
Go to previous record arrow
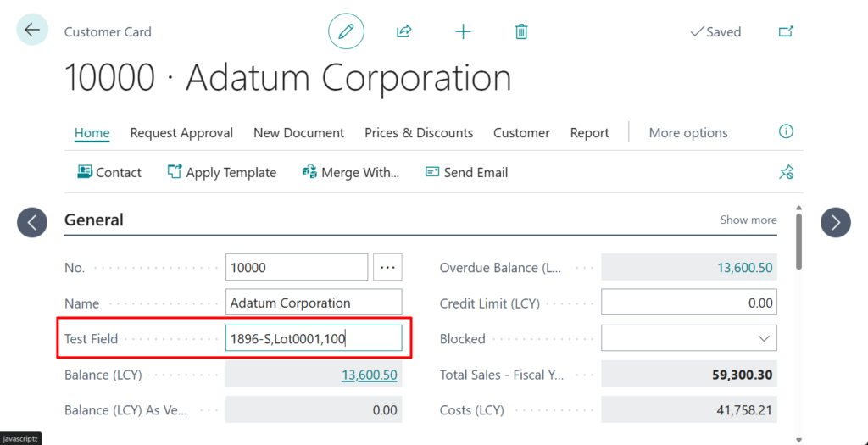point(32,222)
